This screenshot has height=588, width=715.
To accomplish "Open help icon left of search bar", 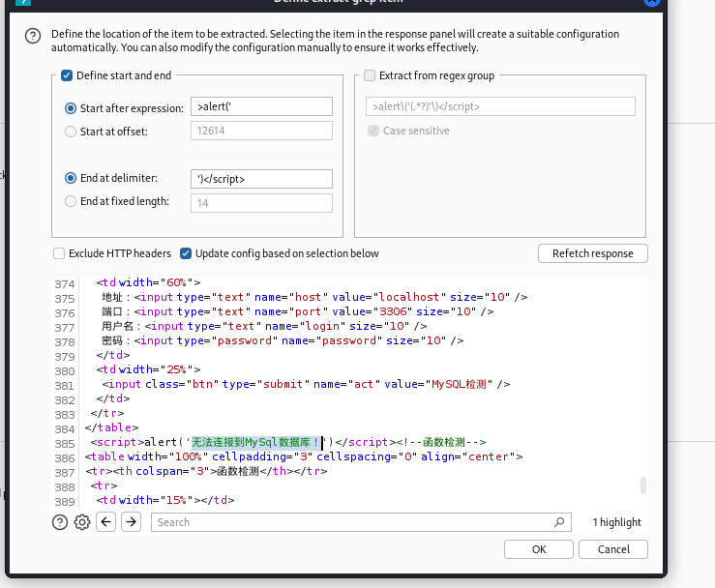I will tap(60, 522).
